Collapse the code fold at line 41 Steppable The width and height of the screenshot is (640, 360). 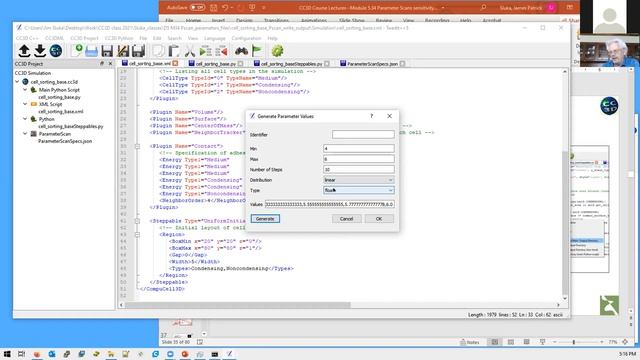pos(138,221)
